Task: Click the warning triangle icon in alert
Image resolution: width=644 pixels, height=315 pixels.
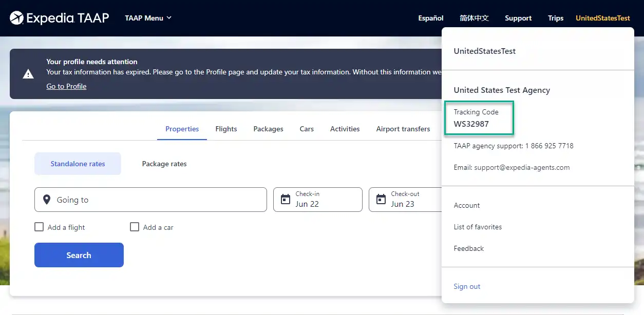Action: click(28, 74)
